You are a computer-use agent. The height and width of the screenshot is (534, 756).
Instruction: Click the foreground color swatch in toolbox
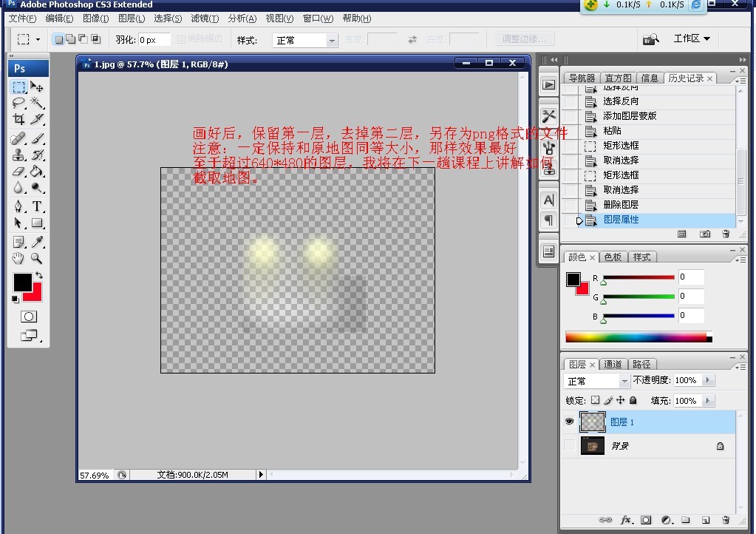click(x=22, y=283)
